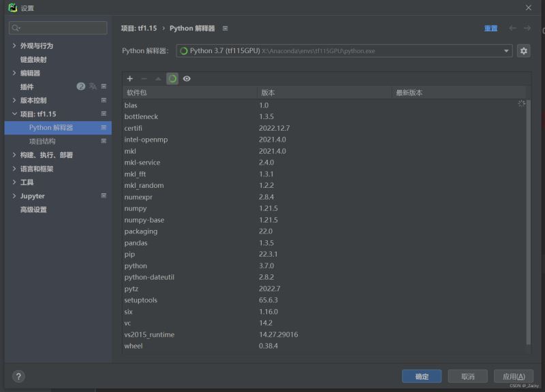Select the pip package row
Screen dimensions: 545x392
coord(324,254)
